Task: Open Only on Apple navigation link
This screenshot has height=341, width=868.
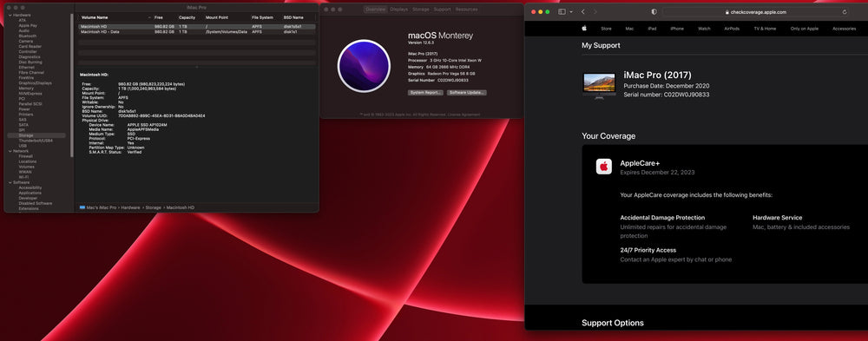Action: pos(805,29)
